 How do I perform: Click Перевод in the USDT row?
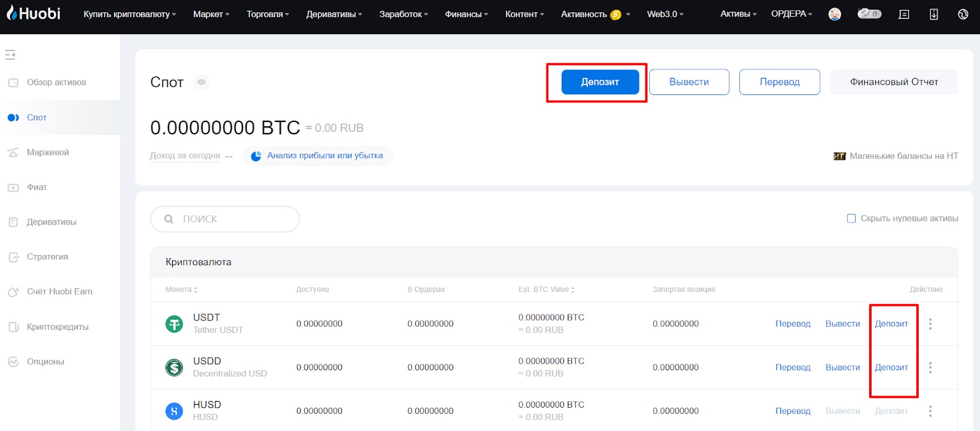tap(793, 324)
